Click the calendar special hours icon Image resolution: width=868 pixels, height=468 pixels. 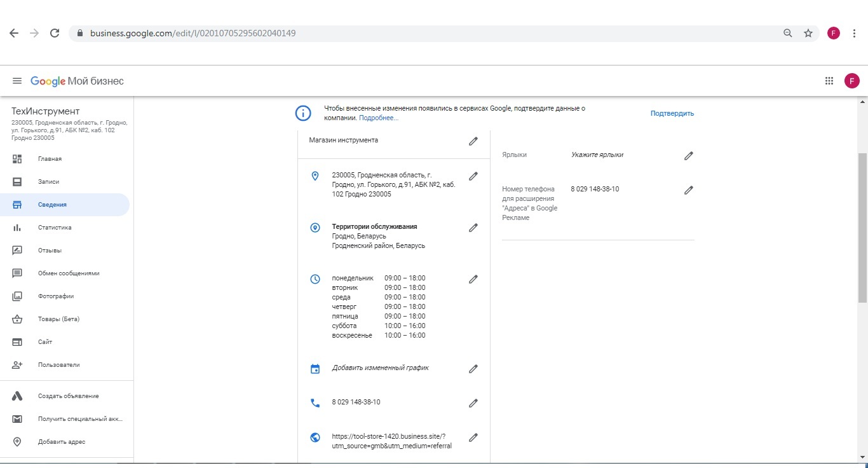click(315, 369)
